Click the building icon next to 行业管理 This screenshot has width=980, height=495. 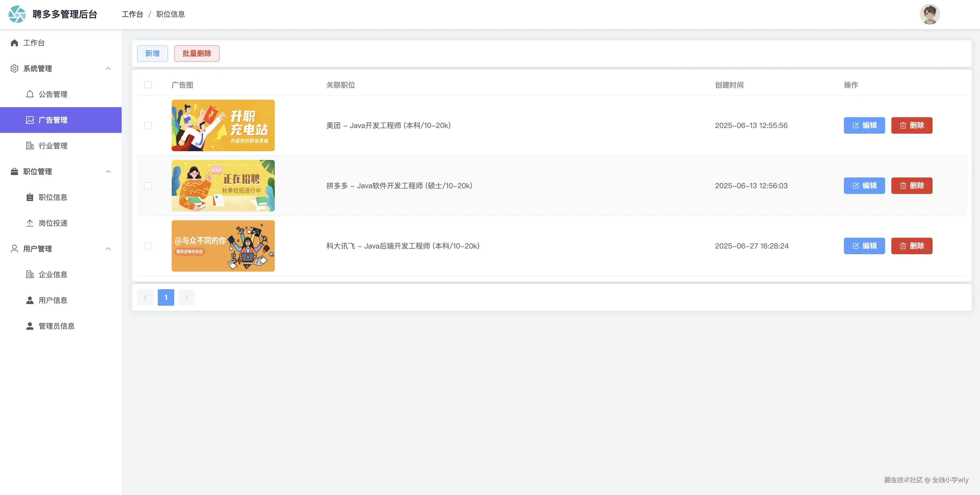click(30, 146)
